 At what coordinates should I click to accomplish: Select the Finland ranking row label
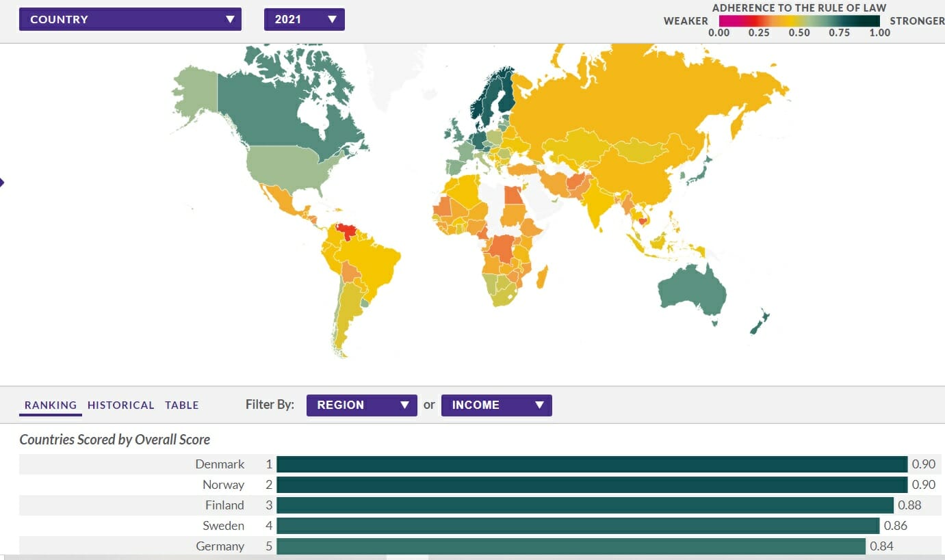pyautogui.click(x=224, y=505)
